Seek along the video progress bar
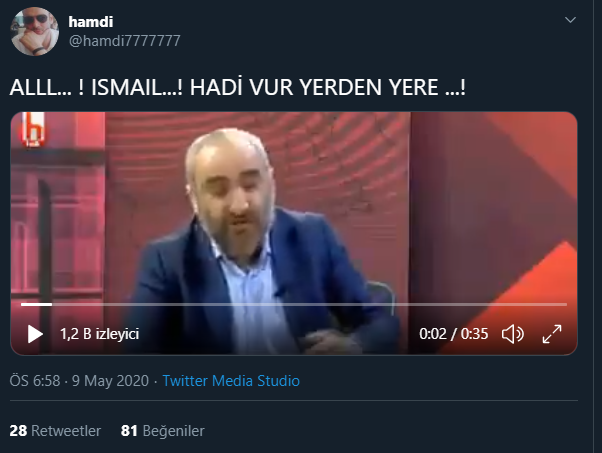Image resolution: width=602 pixels, height=453 pixels. pyautogui.click(x=294, y=304)
